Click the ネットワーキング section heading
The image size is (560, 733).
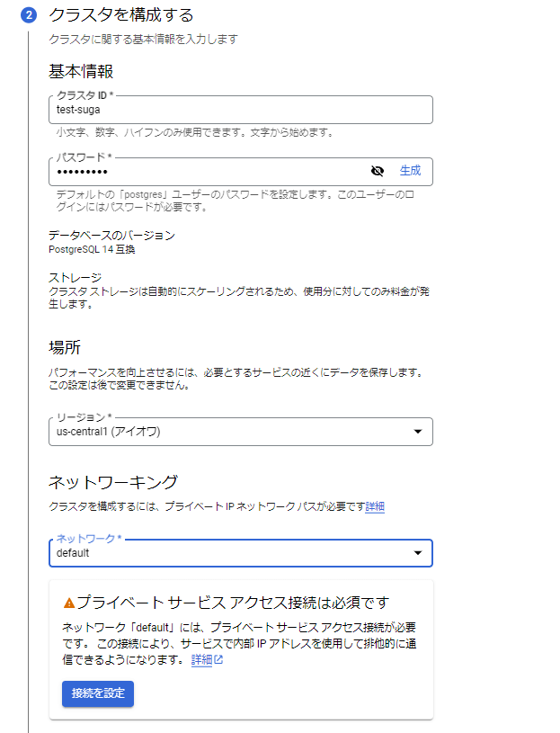pyautogui.click(x=113, y=482)
